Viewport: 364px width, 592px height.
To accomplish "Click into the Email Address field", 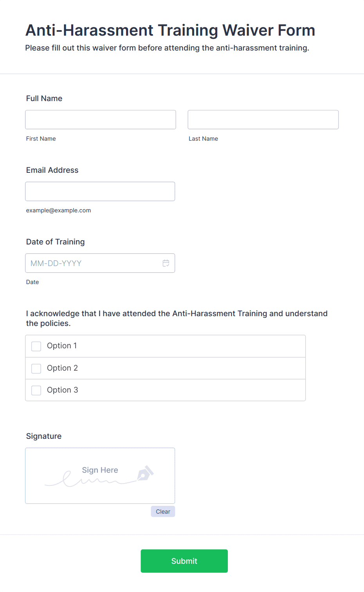I will coord(100,191).
